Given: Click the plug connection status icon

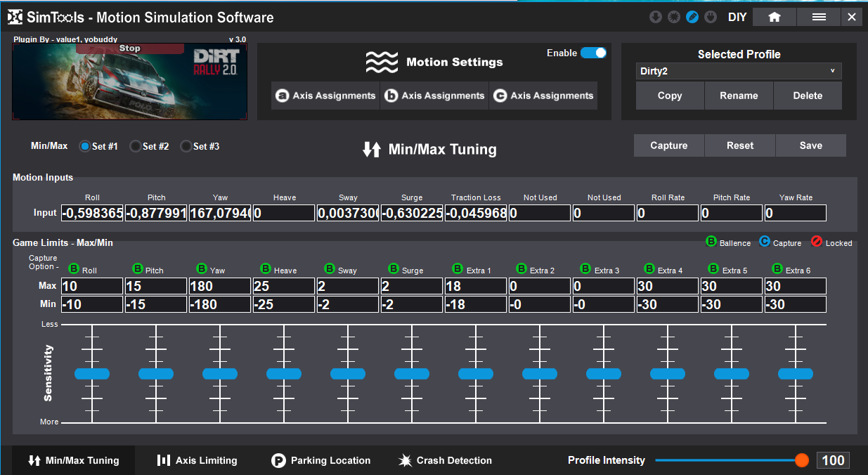Looking at the screenshot, I should [x=711, y=18].
